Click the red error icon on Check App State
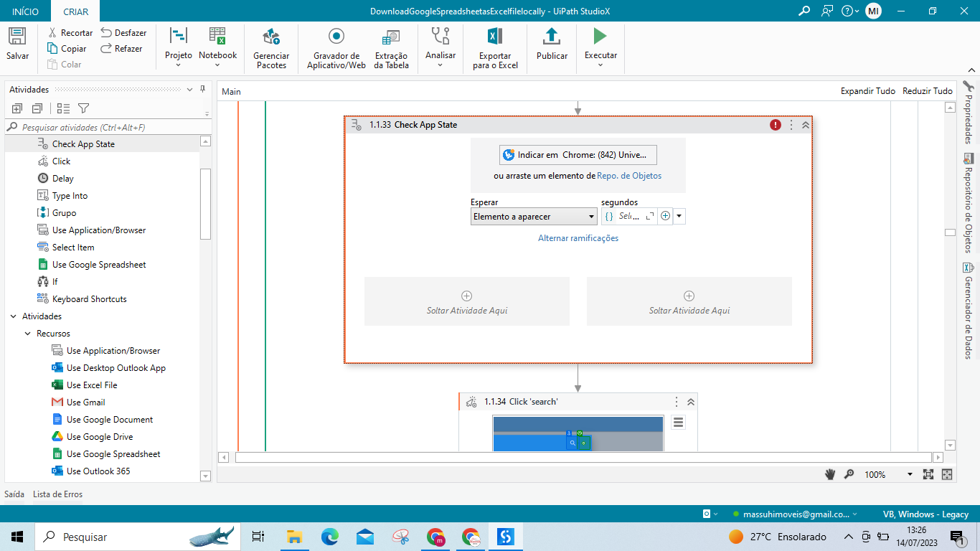The width and height of the screenshot is (980, 551). pyautogui.click(x=776, y=125)
